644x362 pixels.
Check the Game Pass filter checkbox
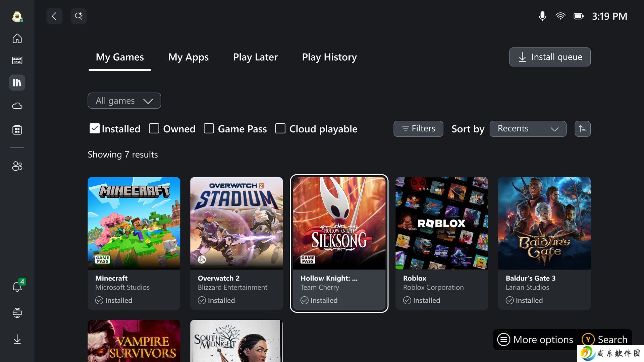[209, 128]
